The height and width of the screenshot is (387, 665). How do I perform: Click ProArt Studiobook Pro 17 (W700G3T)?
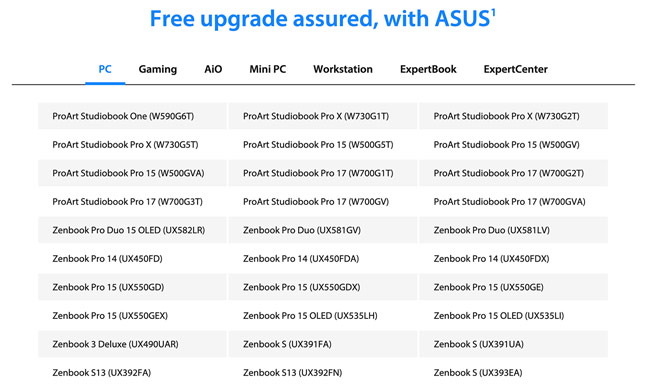[x=132, y=201]
